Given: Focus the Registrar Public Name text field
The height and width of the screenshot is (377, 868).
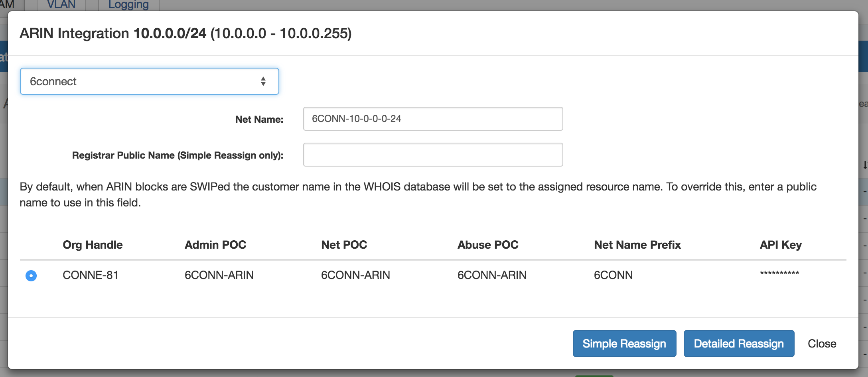Looking at the screenshot, I should (433, 155).
